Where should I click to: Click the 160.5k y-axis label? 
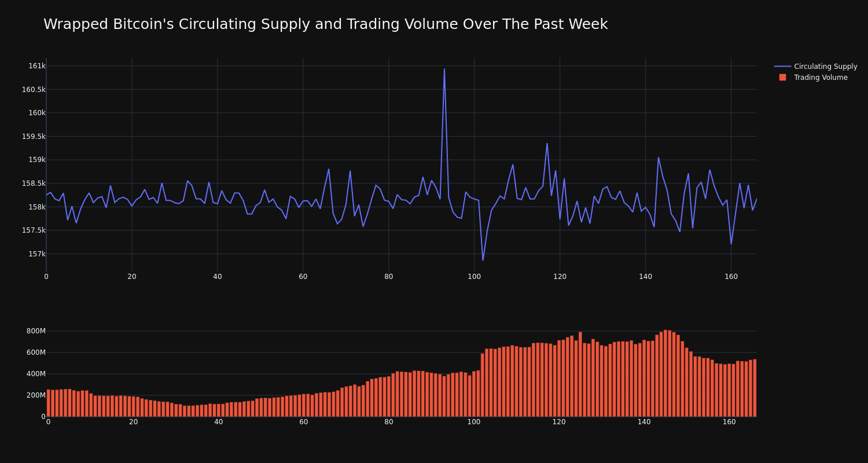34,90
